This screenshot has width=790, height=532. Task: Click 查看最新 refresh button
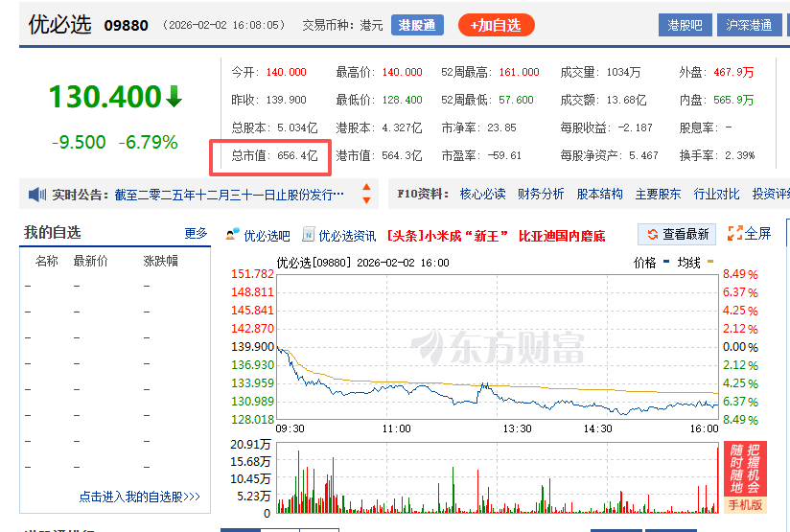coord(677,234)
